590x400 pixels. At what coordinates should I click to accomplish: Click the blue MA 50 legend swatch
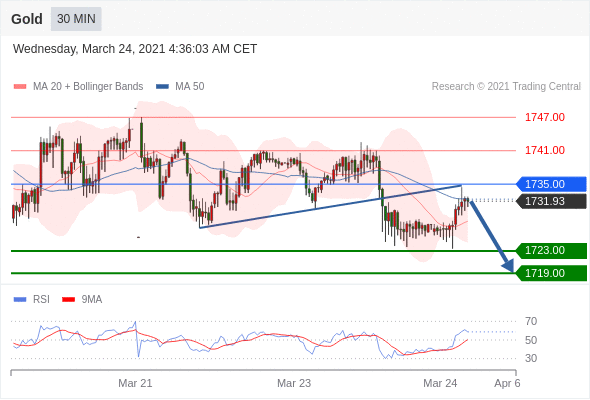(163, 87)
